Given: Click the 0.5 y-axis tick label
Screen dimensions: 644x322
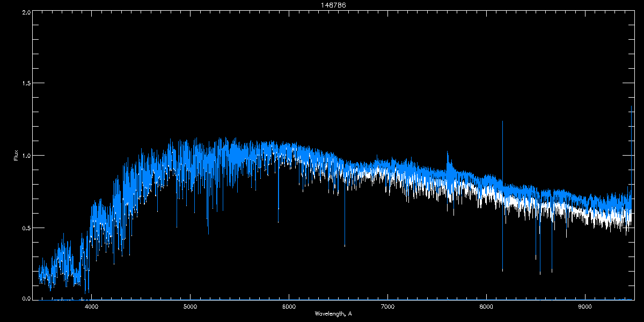Looking at the screenshot, I should pos(25,228).
